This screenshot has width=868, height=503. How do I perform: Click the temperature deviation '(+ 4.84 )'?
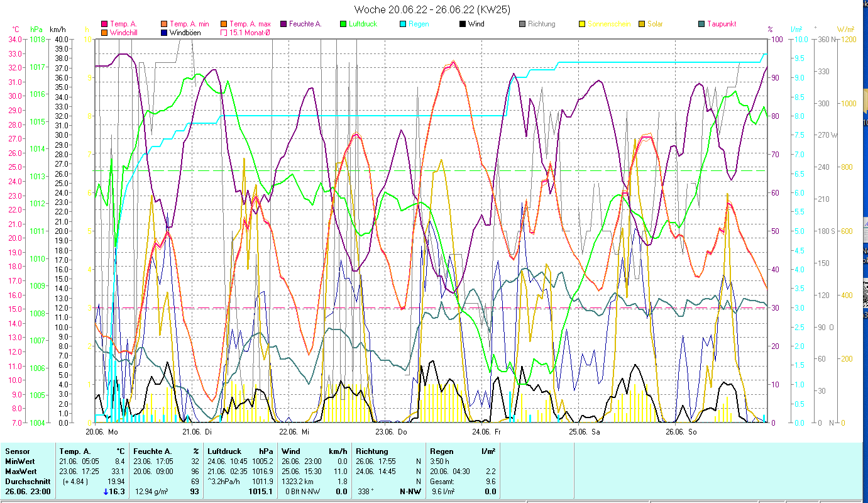(75, 482)
